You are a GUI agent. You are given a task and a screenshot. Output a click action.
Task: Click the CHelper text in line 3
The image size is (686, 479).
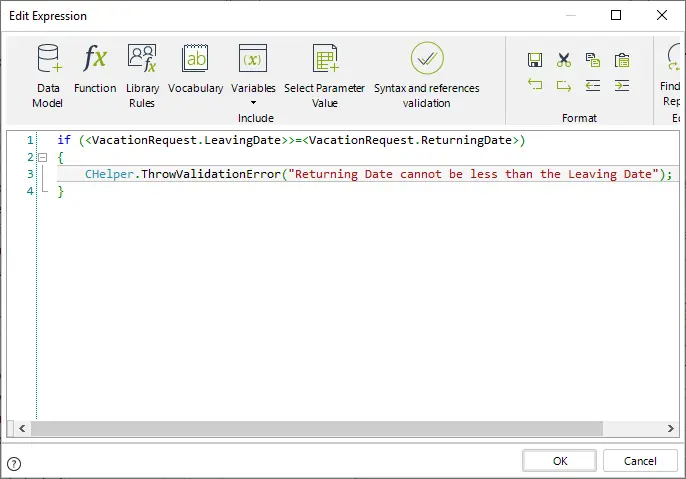(x=109, y=174)
